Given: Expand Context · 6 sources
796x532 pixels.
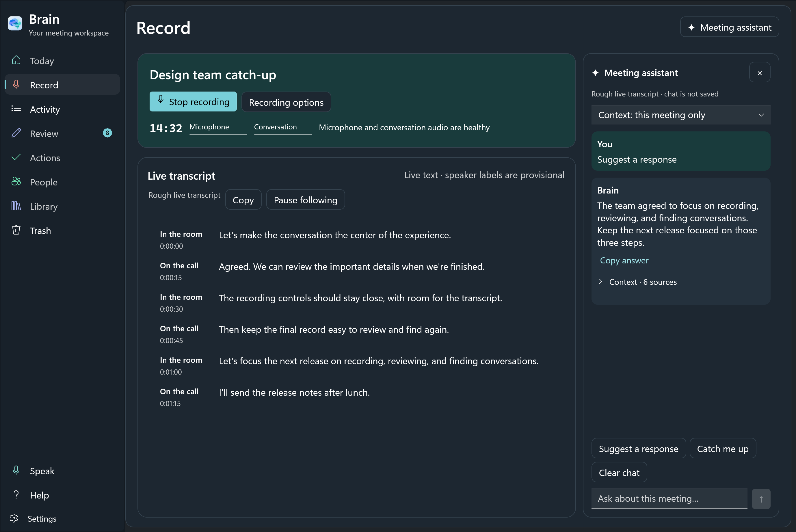Looking at the screenshot, I should pyautogui.click(x=638, y=282).
